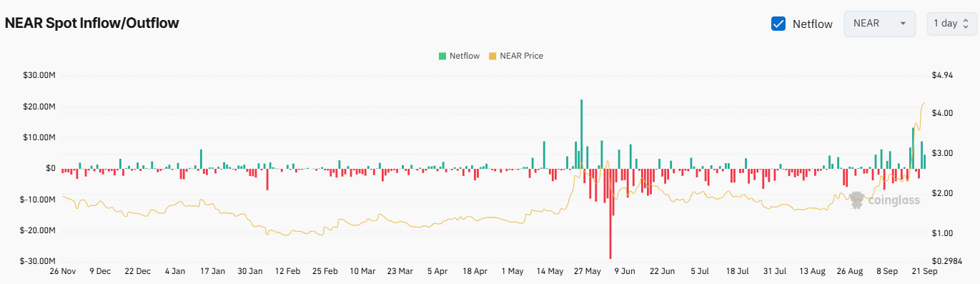Image resolution: width=980 pixels, height=284 pixels.
Task: Click the 26 Nov date label
Action: point(62,272)
